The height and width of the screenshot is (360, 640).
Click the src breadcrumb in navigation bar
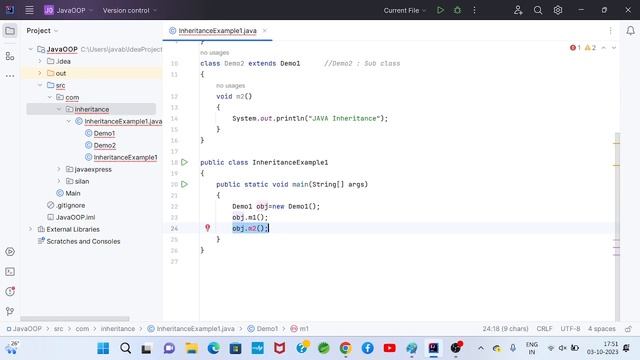tap(58, 329)
